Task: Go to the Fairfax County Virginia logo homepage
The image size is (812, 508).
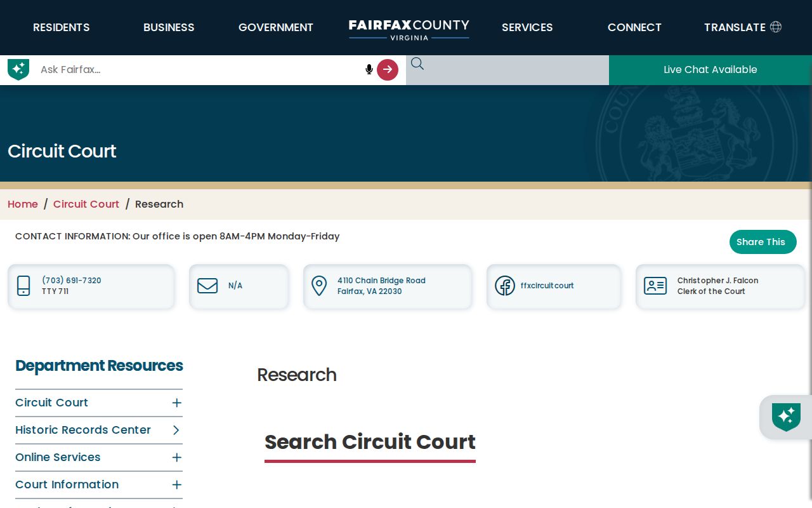Action: click(409, 29)
